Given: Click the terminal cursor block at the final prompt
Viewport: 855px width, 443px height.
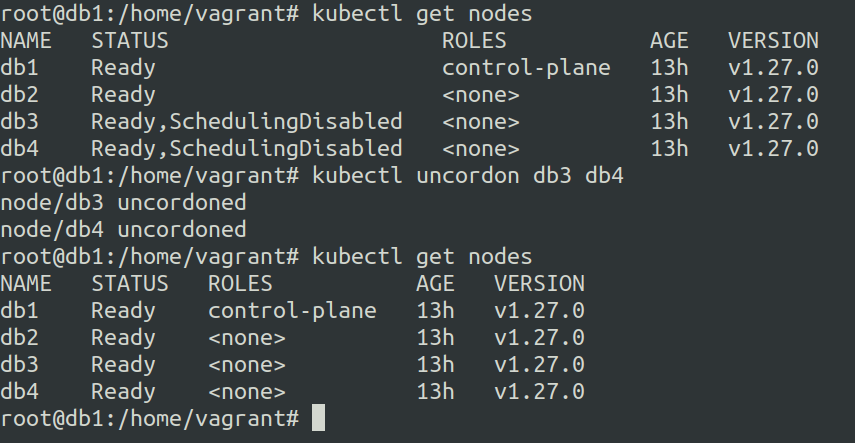Looking at the screenshot, I should tap(319, 418).
